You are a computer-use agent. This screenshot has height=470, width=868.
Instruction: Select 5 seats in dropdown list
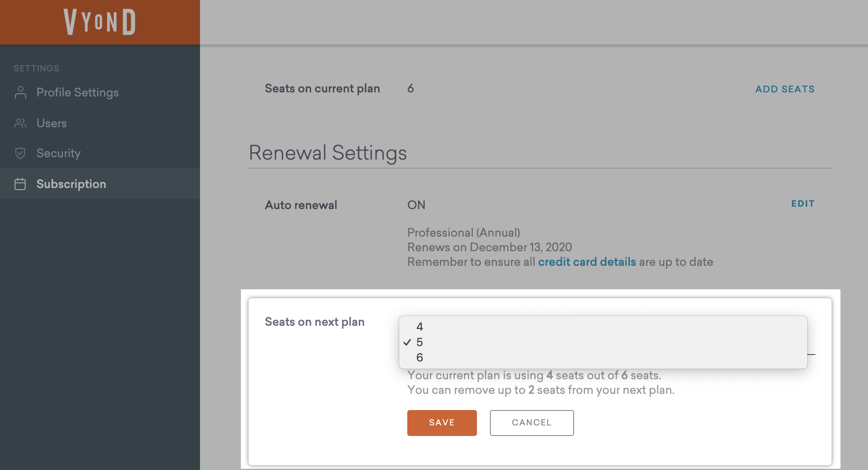click(420, 342)
